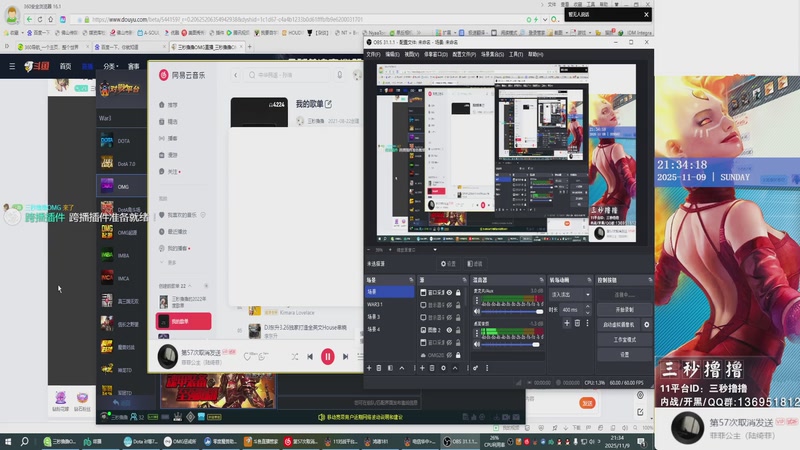Open OBS 工具(T) menu
The height and width of the screenshot is (450, 800).
pos(516,54)
